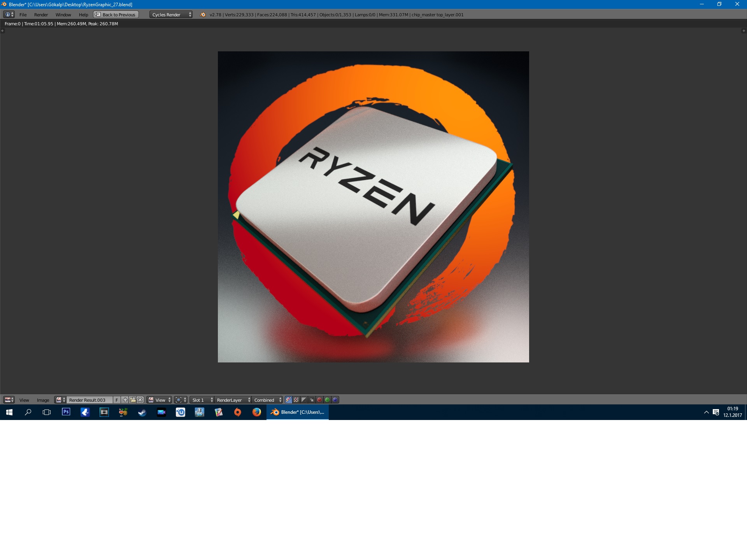
Task: Open the Image Editor type selector
Action: [x=9, y=400]
